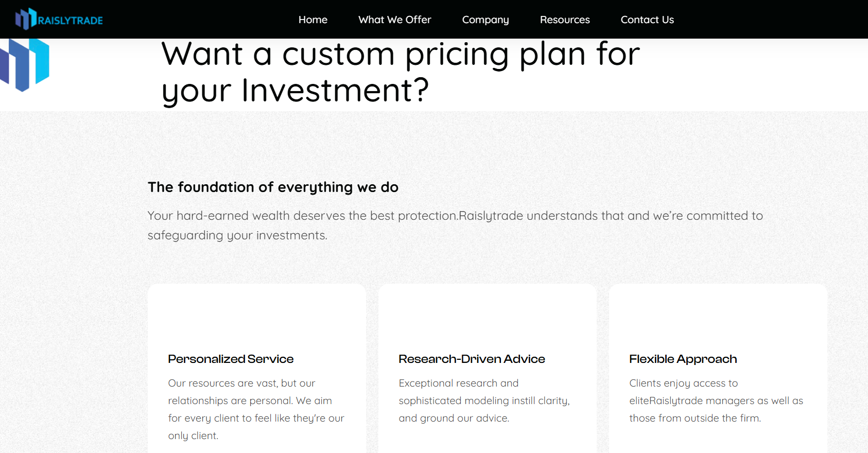868x453 pixels.
Task: Select the Flexible Approach card title
Action: click(683, 359)
